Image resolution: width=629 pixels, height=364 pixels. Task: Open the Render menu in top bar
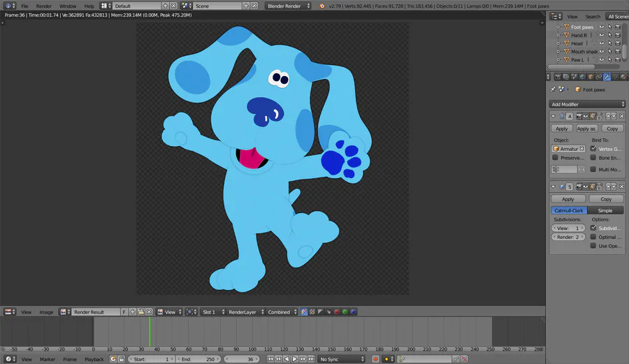pos(44,6)
